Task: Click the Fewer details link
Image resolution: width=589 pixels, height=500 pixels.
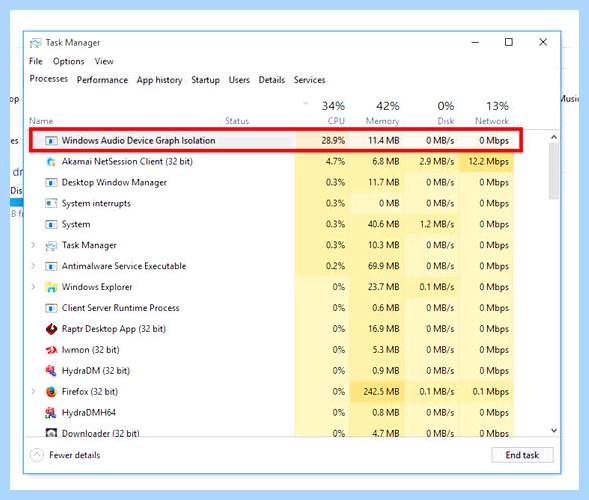Action: click(74, 455)
